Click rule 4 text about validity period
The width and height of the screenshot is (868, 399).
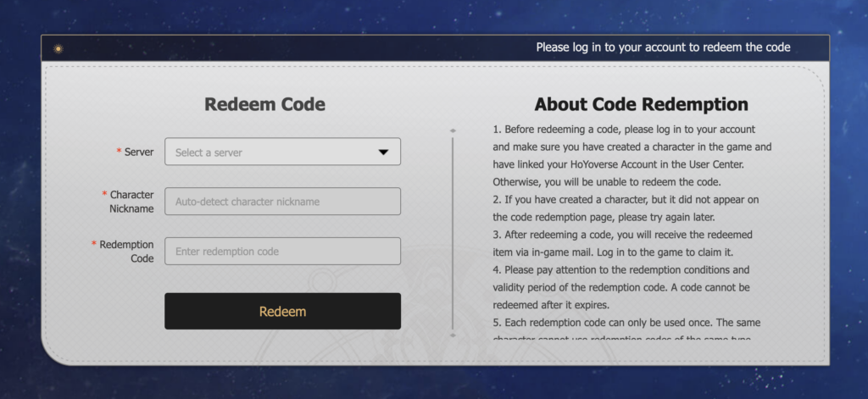[621, 287]
